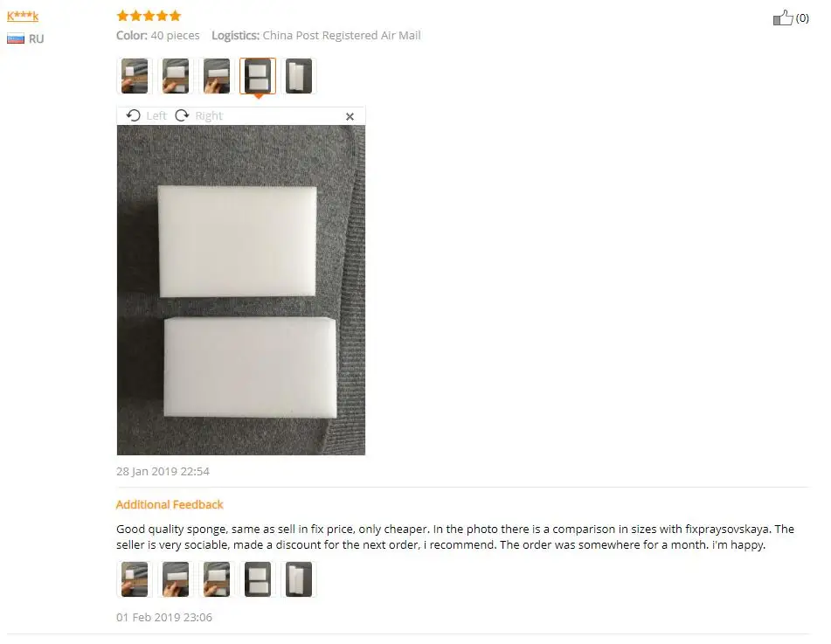Click the Right rotate label
The height and width of the screenshot is (644, 831).
click(209, 115)
